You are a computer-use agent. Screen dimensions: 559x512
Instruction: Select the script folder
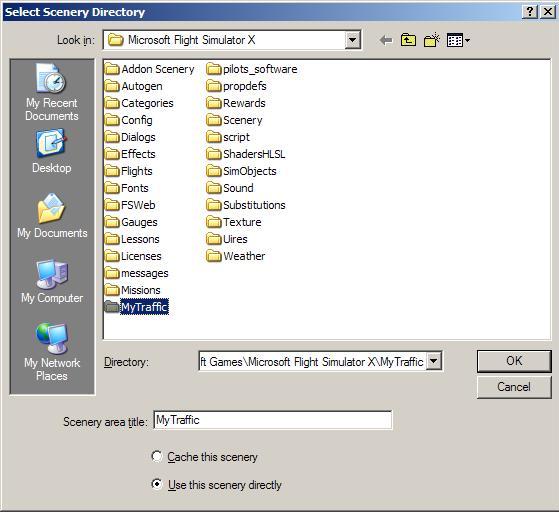click(x=228, y=137)
